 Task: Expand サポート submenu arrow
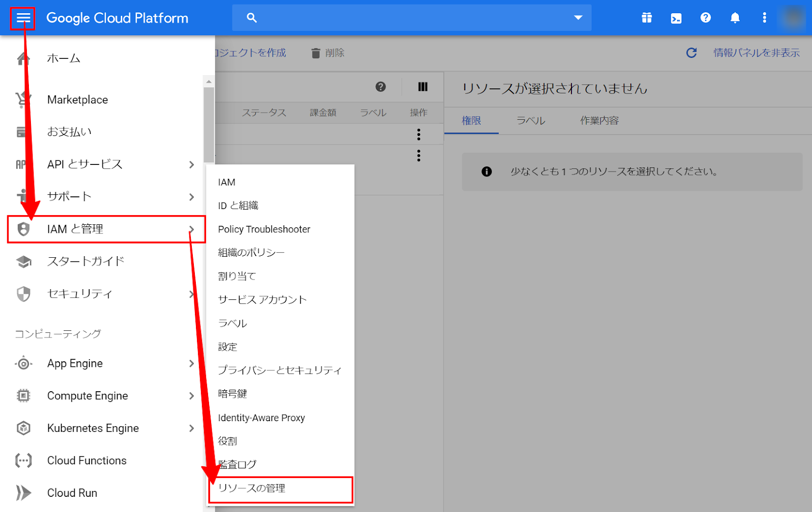pos(191,197)
